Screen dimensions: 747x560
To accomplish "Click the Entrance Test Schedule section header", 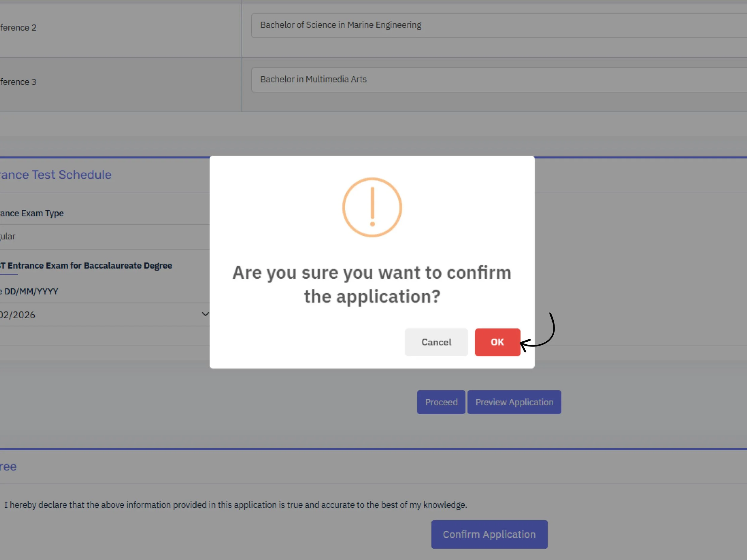I will 56,174.
